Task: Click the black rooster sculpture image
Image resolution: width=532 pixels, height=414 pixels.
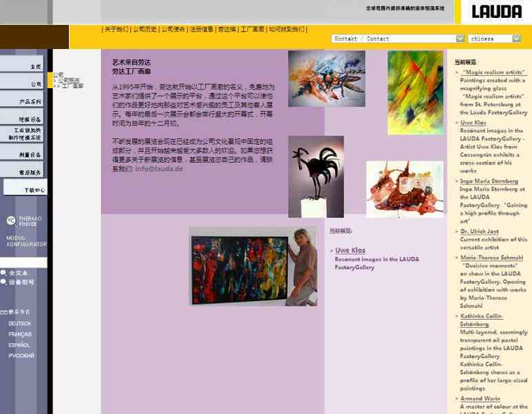Action: tap(316, 176)
